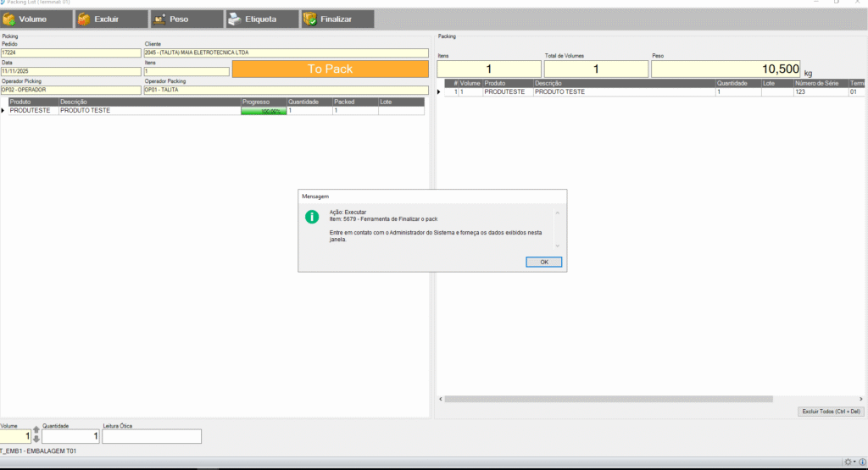The width and height of the screenshot is (868, 470).
Task: Click the Excluir package icon
Action: point(84,19)
